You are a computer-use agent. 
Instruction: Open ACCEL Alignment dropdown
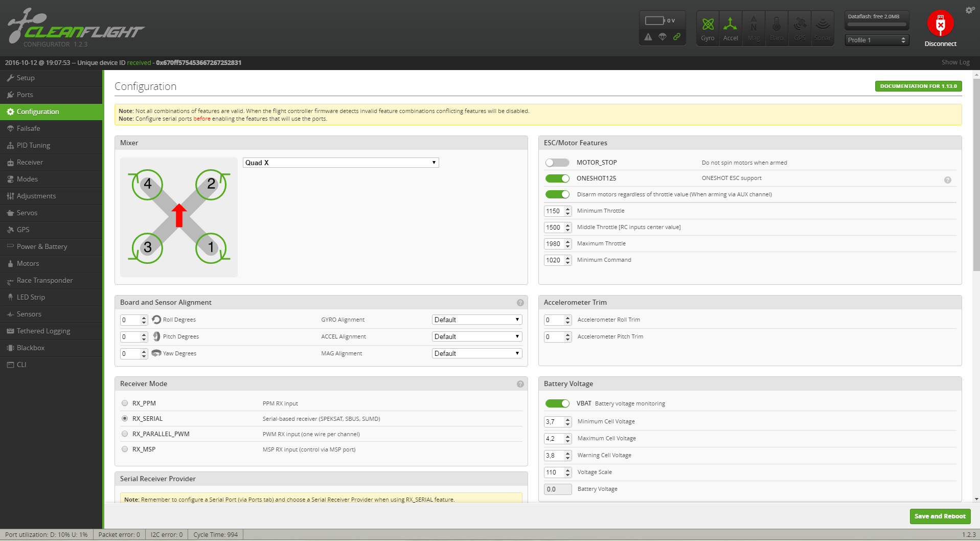click(477, 336)
